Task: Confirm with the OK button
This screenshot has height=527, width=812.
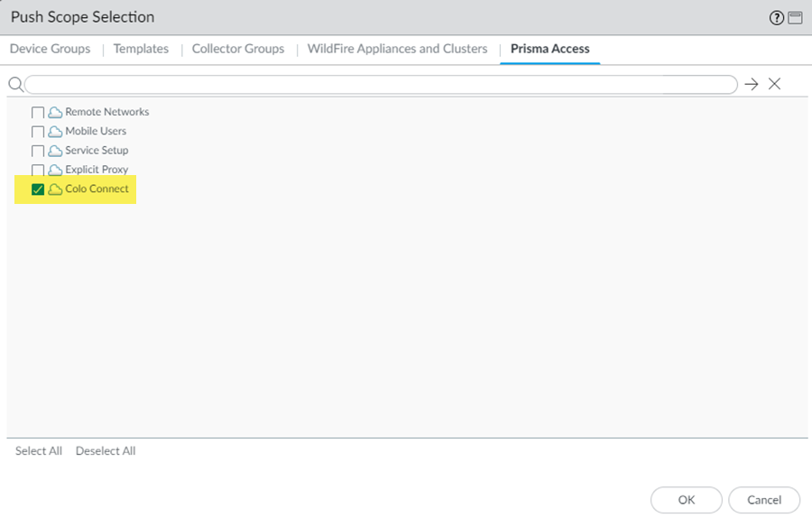Action: point(687,500)
